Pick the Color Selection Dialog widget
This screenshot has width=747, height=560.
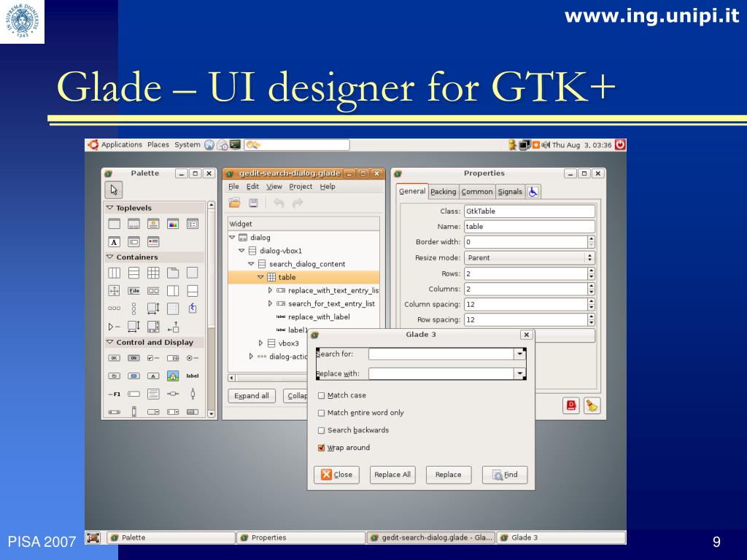173,224
